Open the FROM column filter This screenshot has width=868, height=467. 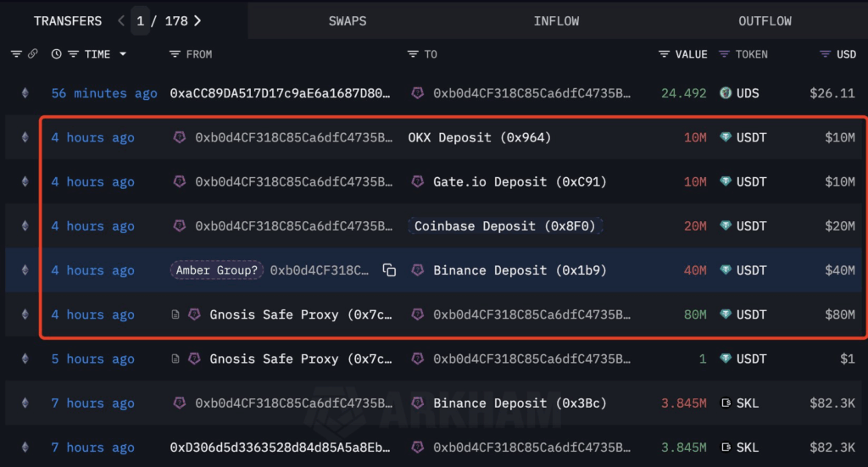175,54
